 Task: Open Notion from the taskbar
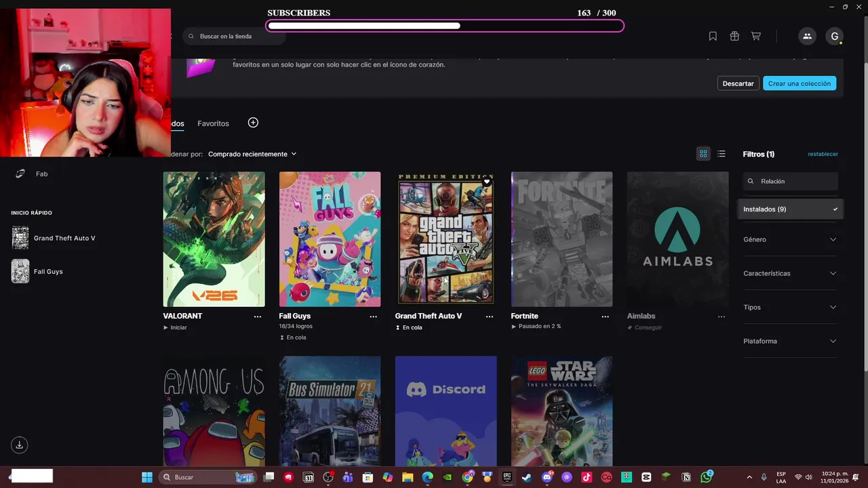coord(686,477)
